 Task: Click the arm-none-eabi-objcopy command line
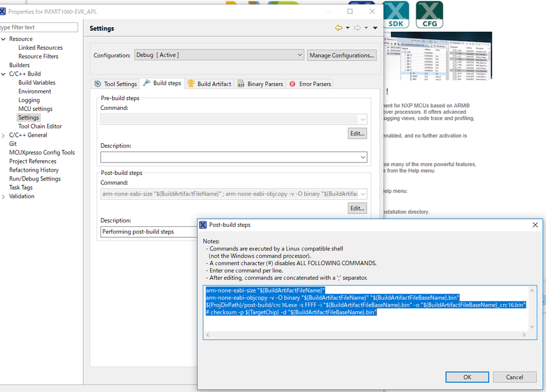click(x=332, y=297)
